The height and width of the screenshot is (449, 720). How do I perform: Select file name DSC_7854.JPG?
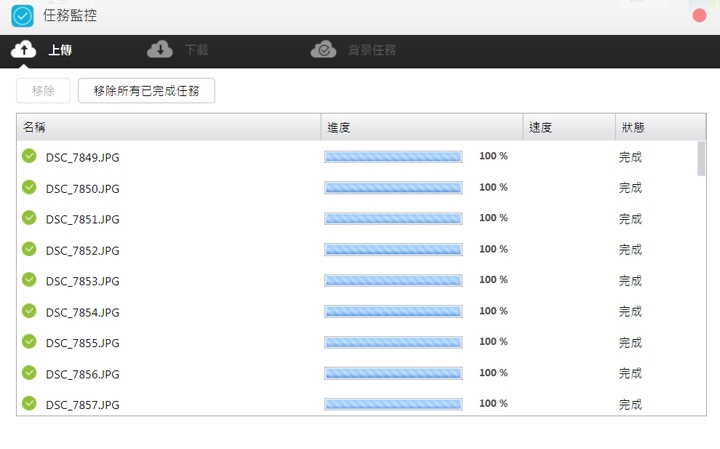pyautogui.click(x=83, y=312)
